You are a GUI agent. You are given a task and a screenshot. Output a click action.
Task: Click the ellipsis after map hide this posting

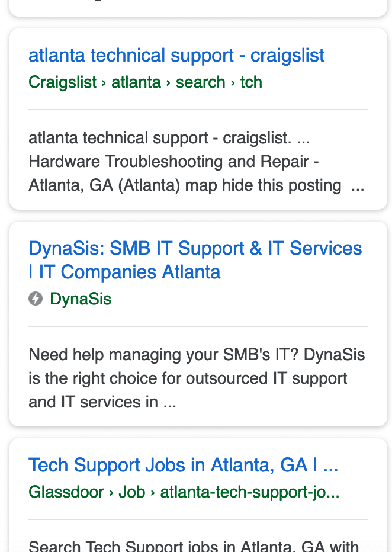(358, 186)
